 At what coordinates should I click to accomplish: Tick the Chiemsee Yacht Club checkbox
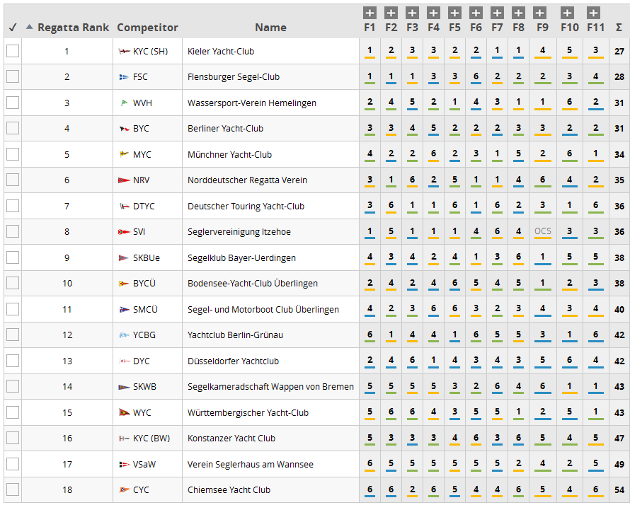[12, 490]
